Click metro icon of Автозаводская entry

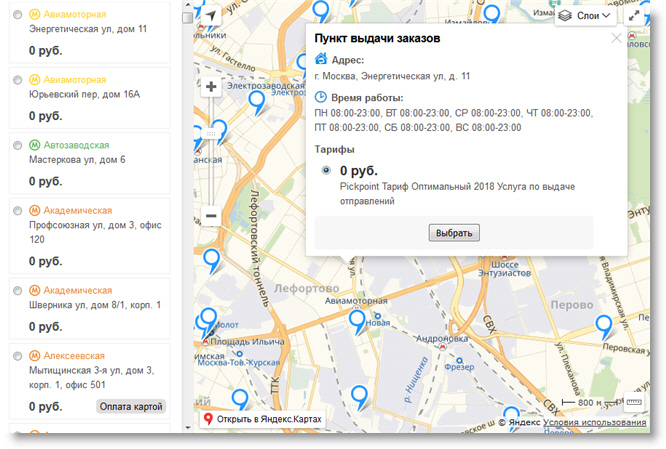[x=34, y=145]
